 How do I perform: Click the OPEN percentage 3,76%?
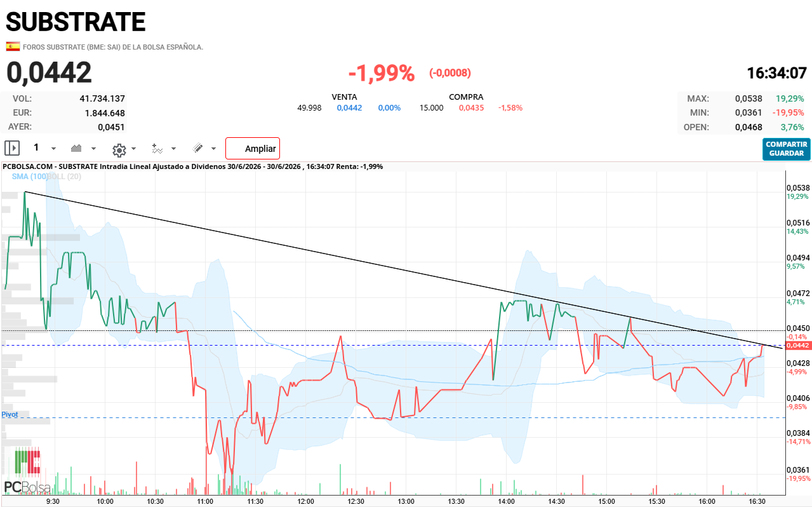pyautogui.click(x=793, y=127)
